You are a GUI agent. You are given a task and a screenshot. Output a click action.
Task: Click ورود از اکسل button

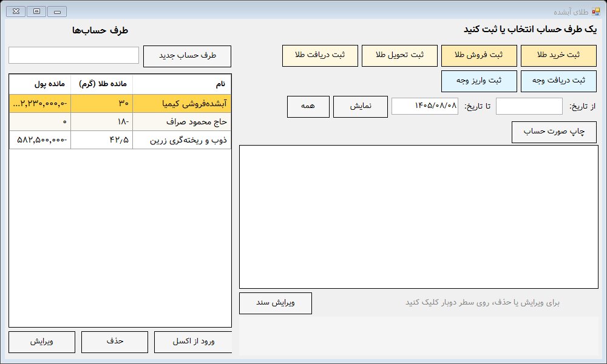pyautogui.click(x=193, y=342)
